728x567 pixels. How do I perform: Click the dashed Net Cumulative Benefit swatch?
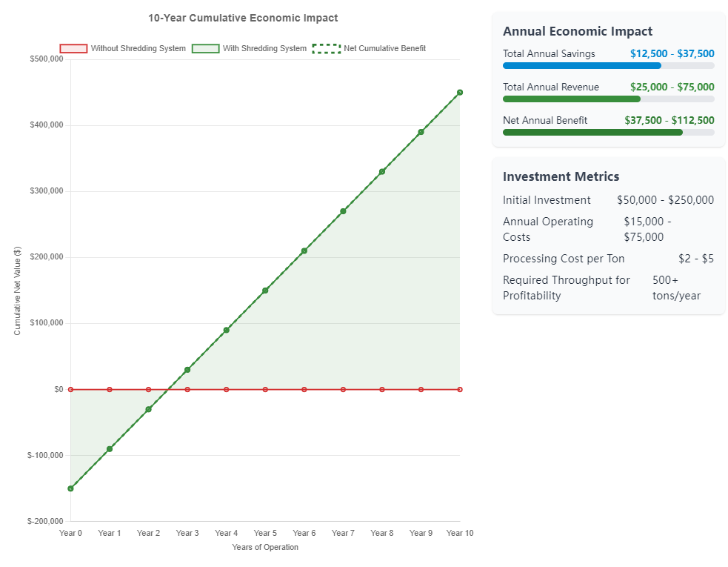coord(326,49)
